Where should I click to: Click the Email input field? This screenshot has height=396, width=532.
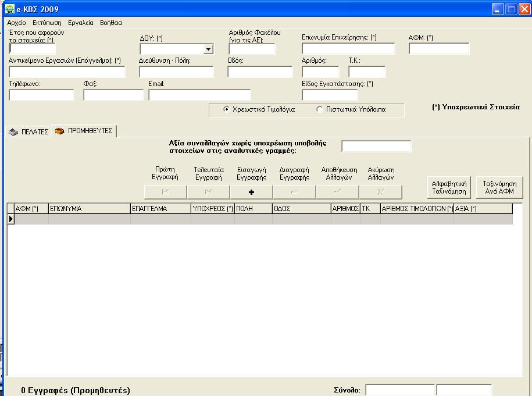[x=199, y=95]
